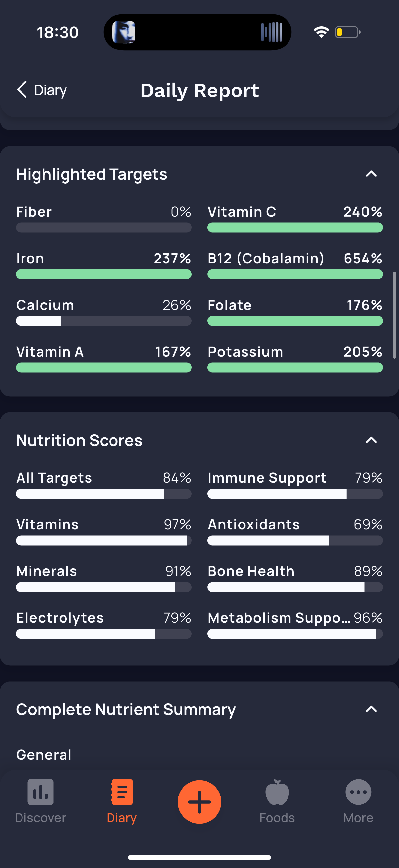Tap the album art thumbnail in Dynamic Island
This screenshot has width=399, height=868.
[124, 32]
